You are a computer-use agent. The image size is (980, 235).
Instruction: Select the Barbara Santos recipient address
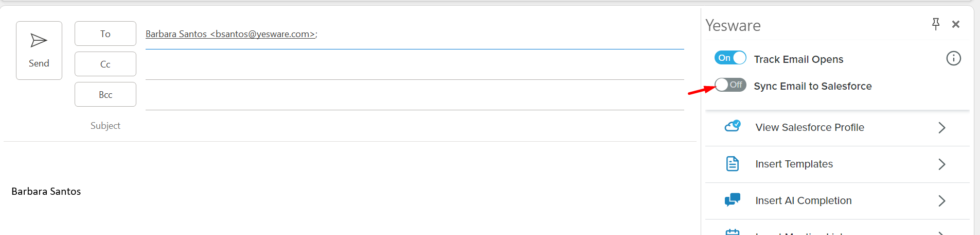point(230,34)
